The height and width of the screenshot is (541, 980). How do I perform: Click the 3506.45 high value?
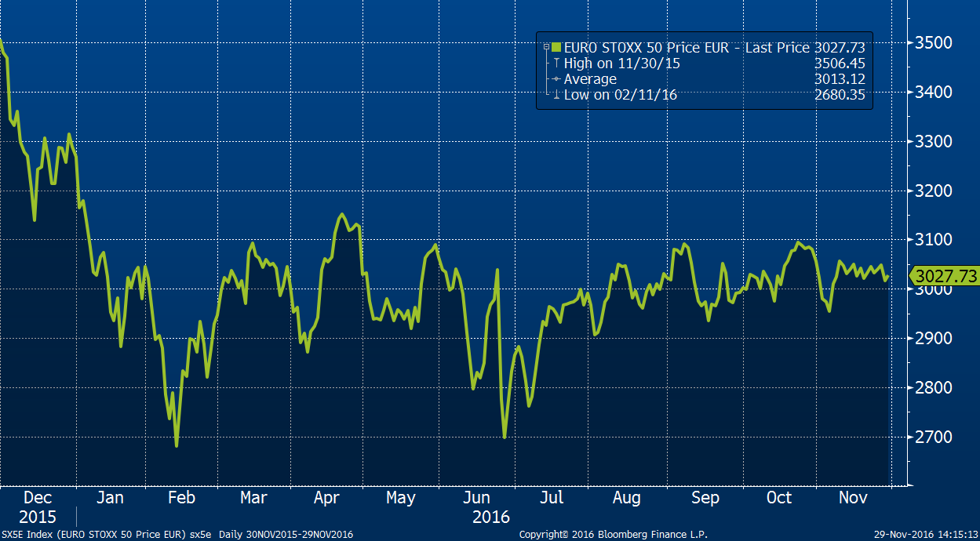pos(840,64)
